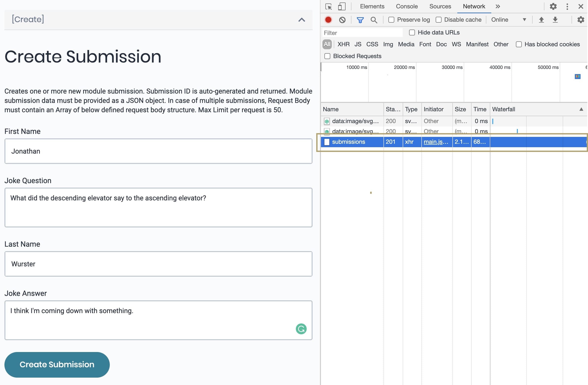Screen dimensions: 588x385
Task: Filter requests by All
Action: (327, 44)
